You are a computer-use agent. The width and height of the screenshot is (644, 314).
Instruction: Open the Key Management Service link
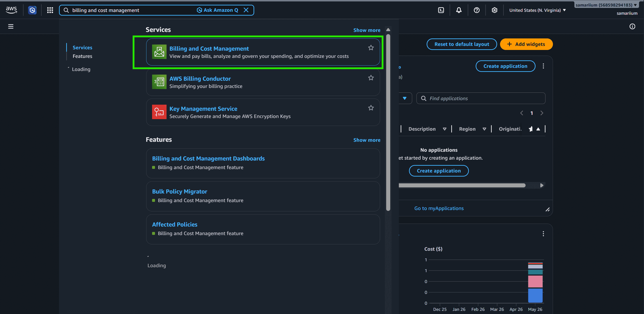(x=203, y=109)
